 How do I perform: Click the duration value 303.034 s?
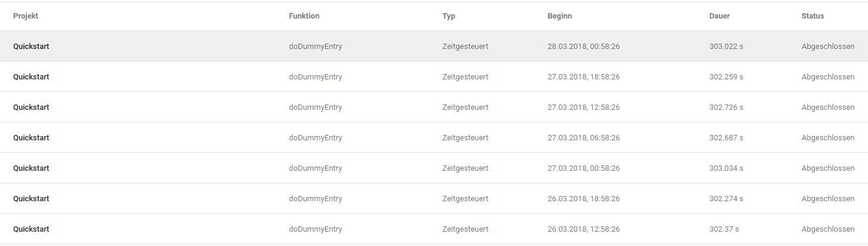coord(726,168)
